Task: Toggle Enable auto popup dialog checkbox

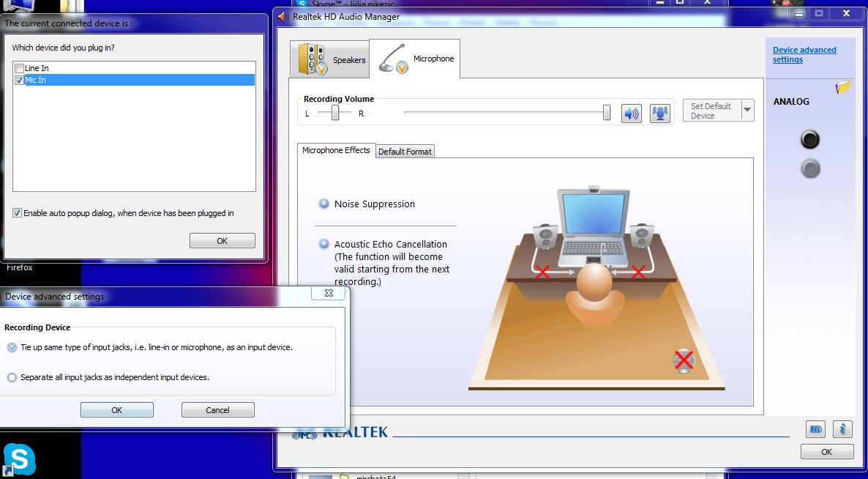Action: click(x=17, y=212)
